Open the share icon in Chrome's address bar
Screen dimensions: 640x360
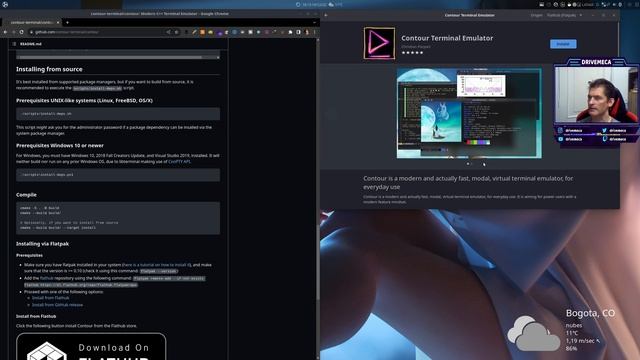(168, 32)
